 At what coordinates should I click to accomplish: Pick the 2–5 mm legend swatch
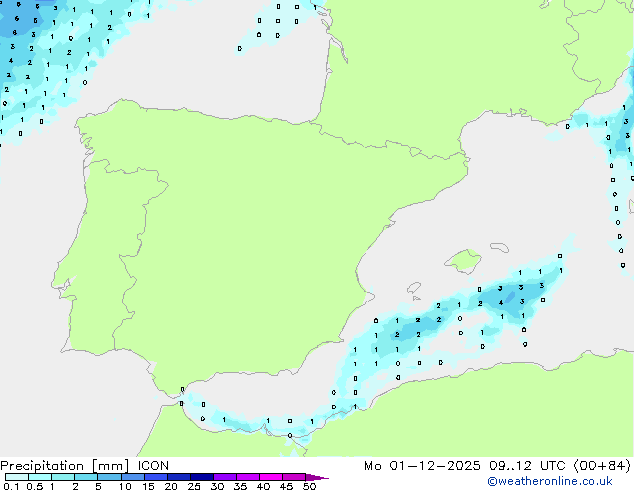[x=86, y=477]
